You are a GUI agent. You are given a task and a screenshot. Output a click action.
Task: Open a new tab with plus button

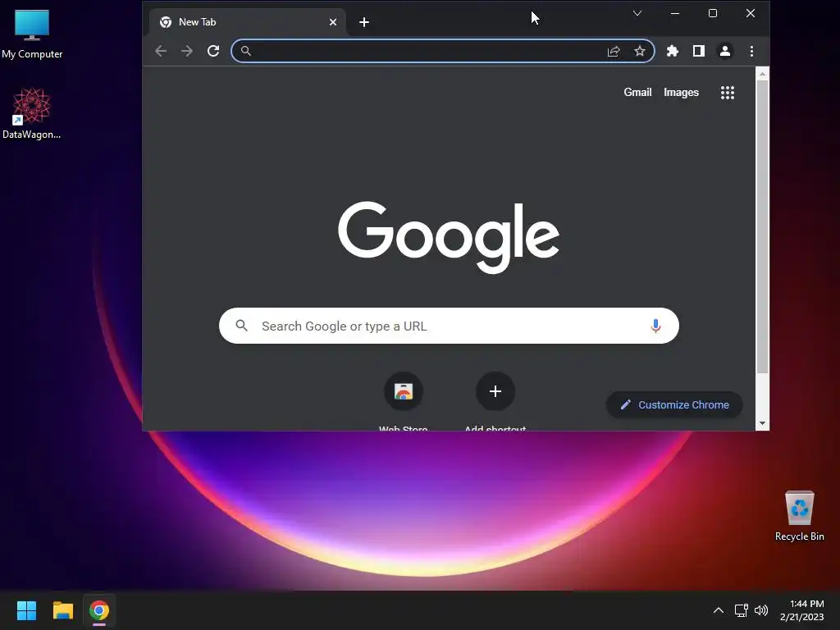[x=364, y=22]
